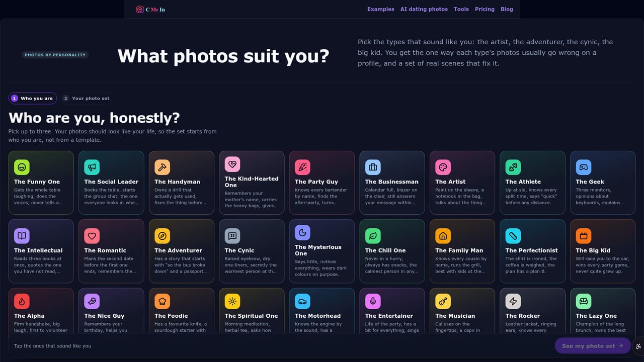This screenshot has width=644, height=362.
Task: Open the accessibility widget at the right edge
Action: 638,346
